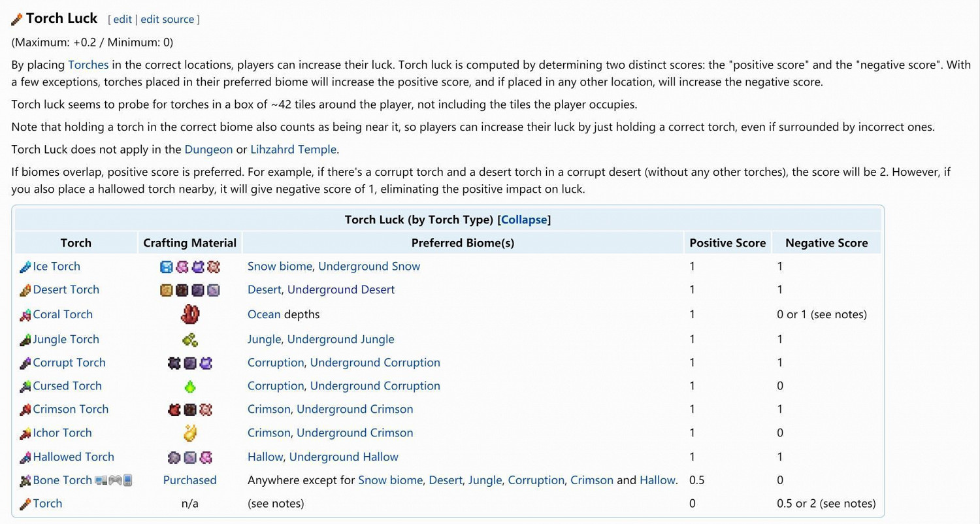This screenshot has height=524, width=980.
Task: Open the Lihzahrd Temple link
Action: [x=293, y=149]
